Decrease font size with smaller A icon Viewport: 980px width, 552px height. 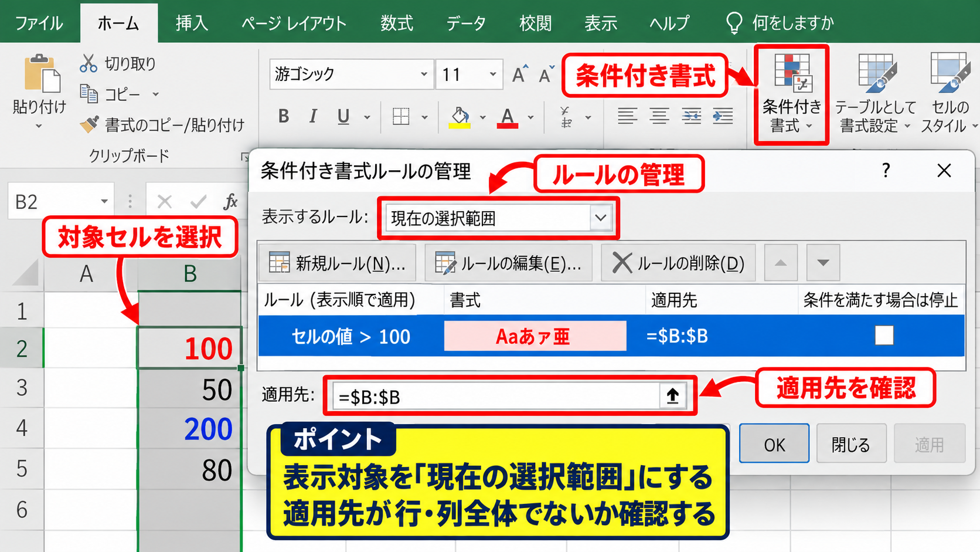(x=546, y=74)
